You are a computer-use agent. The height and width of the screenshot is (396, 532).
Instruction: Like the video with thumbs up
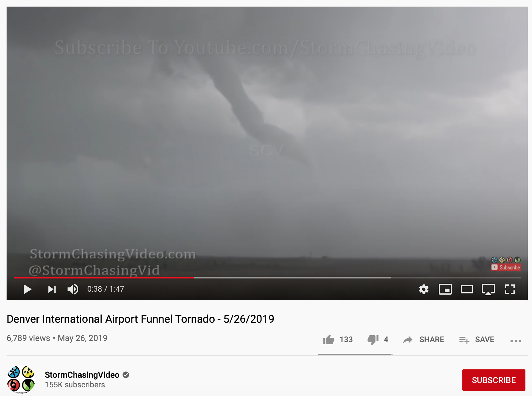[x=329, y=339]
